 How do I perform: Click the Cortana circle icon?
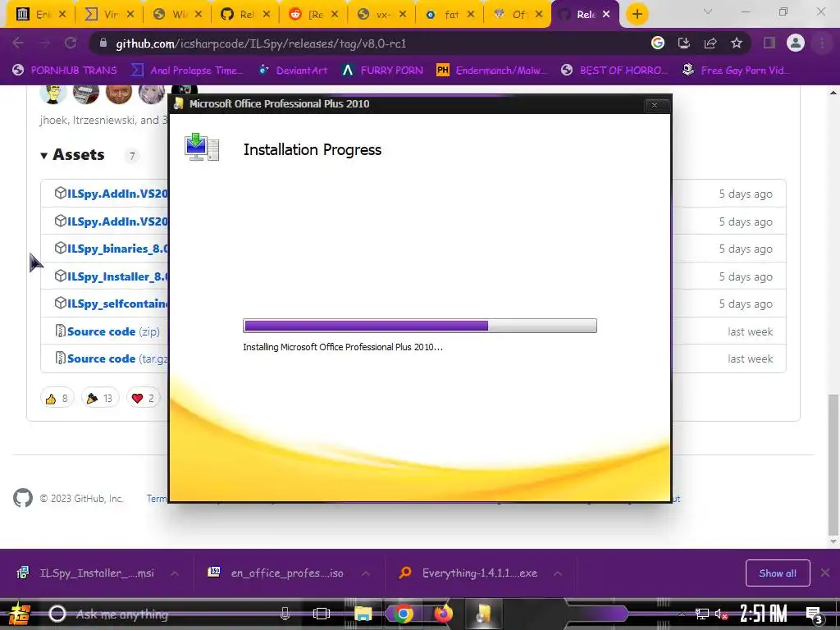click(57, 614)
